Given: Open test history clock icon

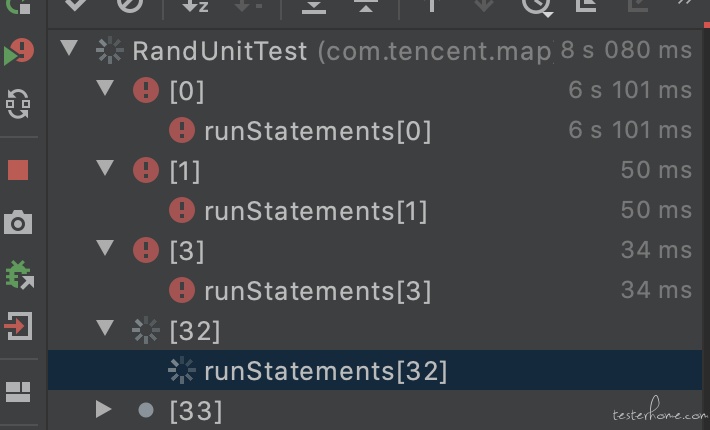Looking at the screenshot, I should [537, 6].
